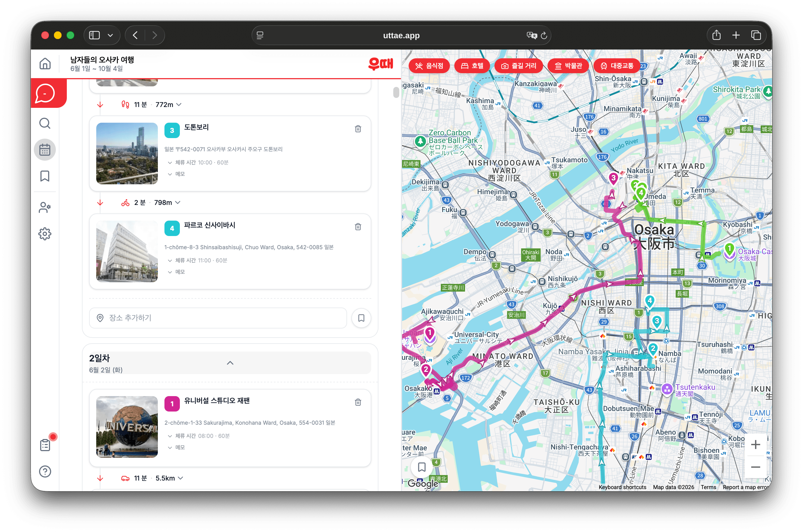Click the 도톤보리 place name

coord(196,127)
